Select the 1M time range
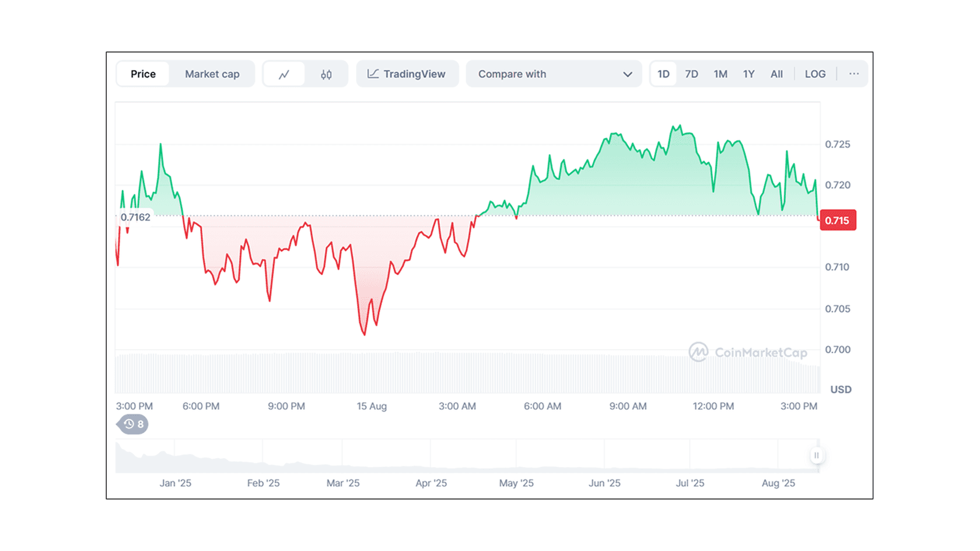This screenshot has width=980, height=551. click(x=720, y=74)
